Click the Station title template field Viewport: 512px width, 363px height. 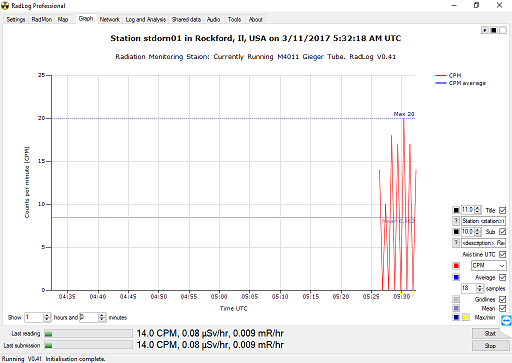483,221
